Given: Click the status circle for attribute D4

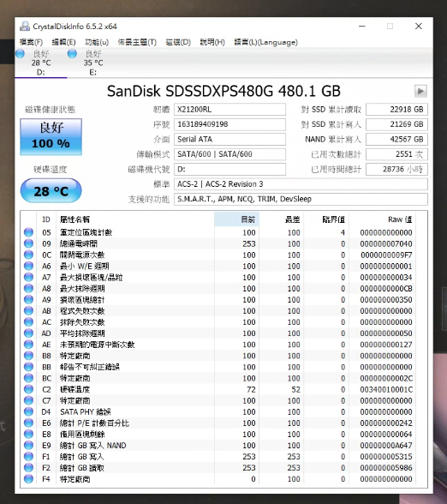Looking at the screenshot, I should 28,411.
